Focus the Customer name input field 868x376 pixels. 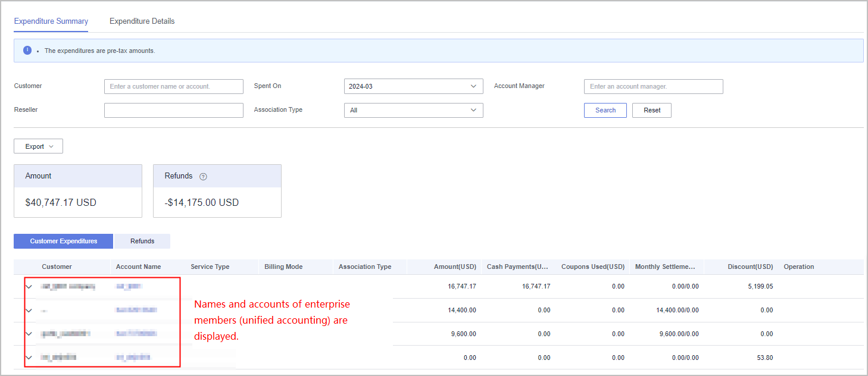coord(173,86)
